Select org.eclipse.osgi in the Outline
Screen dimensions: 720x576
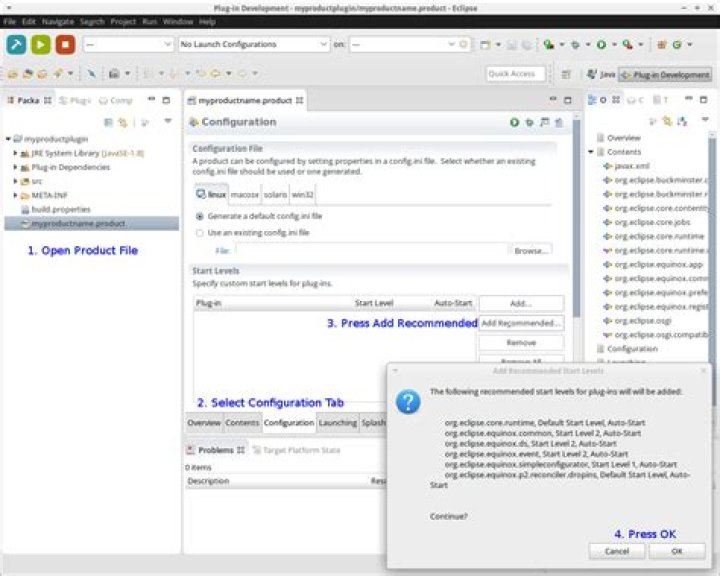point(638,321)
